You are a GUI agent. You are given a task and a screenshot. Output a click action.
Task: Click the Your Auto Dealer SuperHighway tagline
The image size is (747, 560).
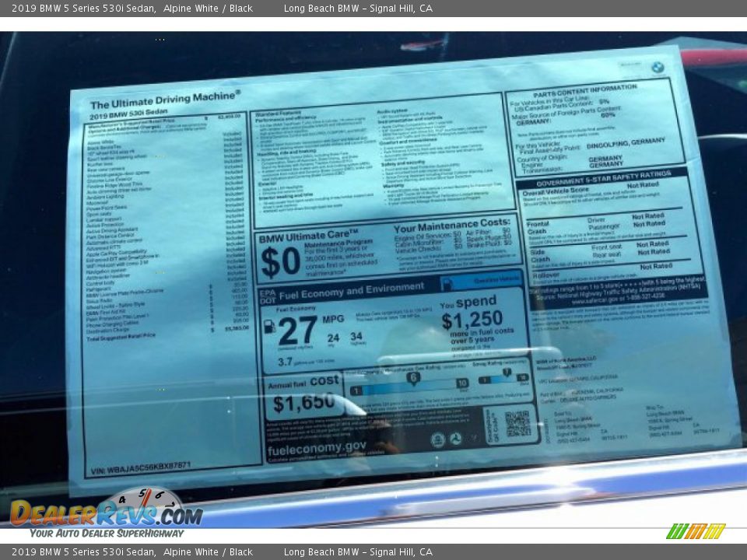[107, 534]
